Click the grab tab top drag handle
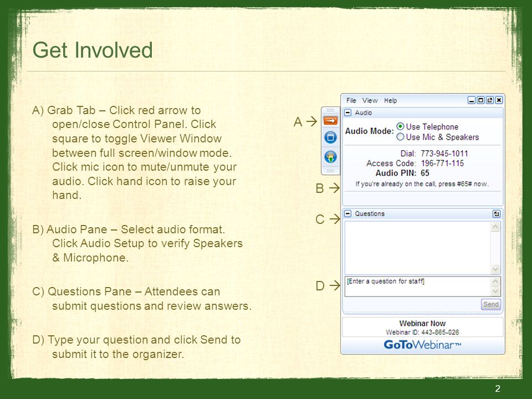 coord(330,111)
